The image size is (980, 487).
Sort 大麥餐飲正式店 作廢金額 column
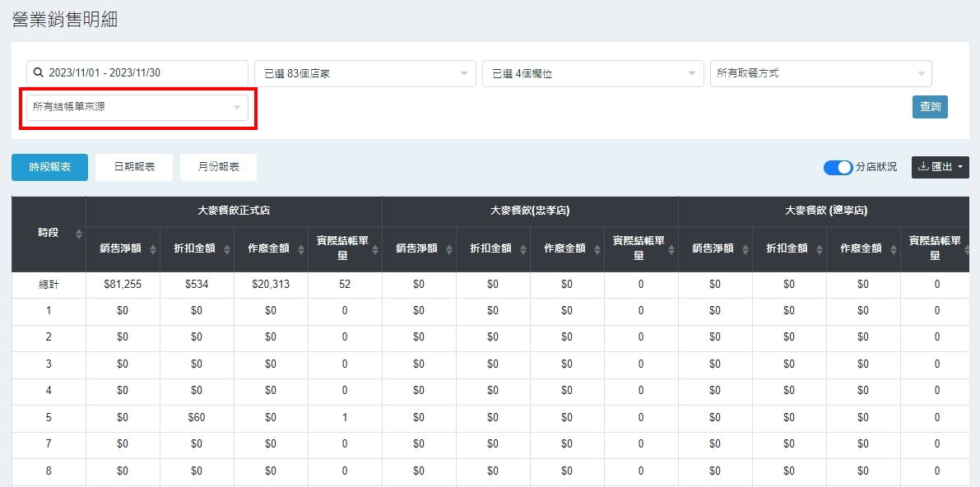pos(301,249)
